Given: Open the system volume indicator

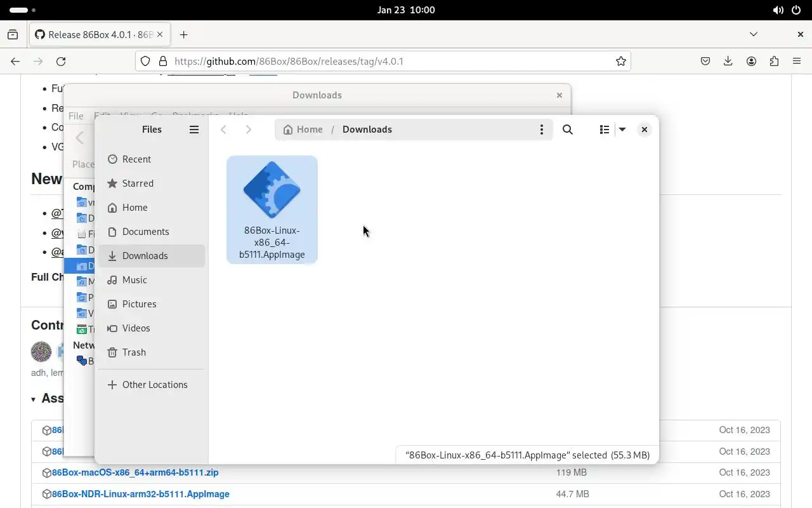Looking at the screenshot, I should point(778,10).
